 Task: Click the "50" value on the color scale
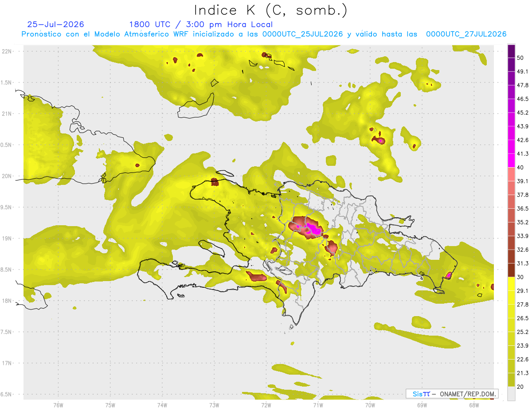coord(520,58)
